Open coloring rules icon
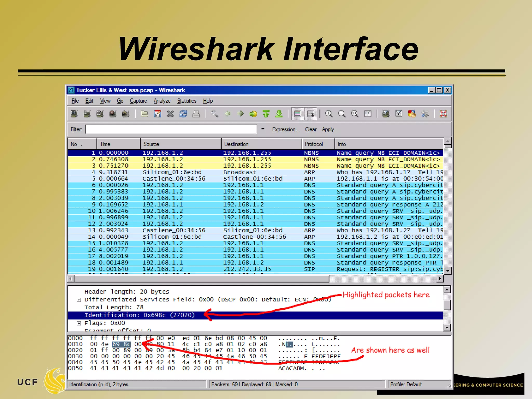This screenshot has width=532, height=399. pyautogui.click(x=412, y=114)
